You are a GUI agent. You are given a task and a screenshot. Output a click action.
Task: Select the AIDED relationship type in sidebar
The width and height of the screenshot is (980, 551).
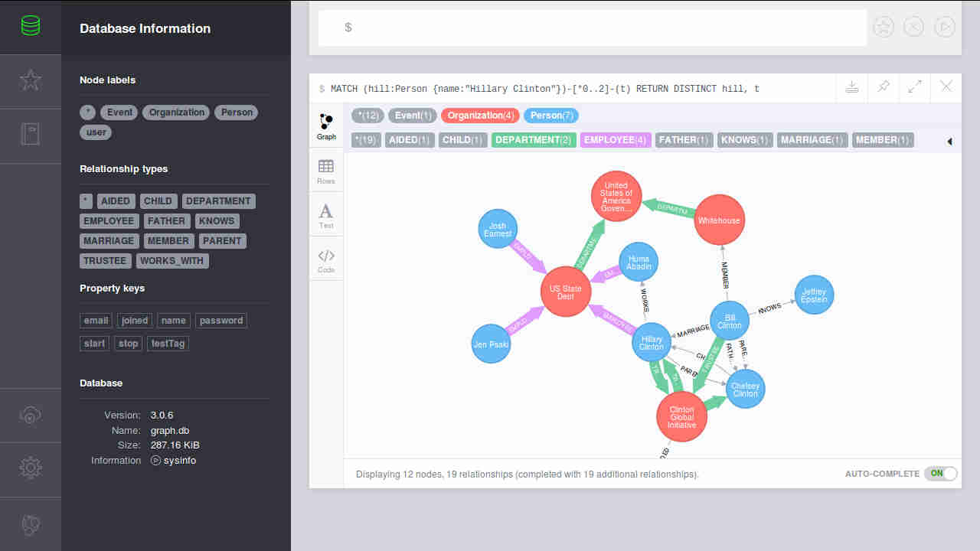tap(116, 201)
